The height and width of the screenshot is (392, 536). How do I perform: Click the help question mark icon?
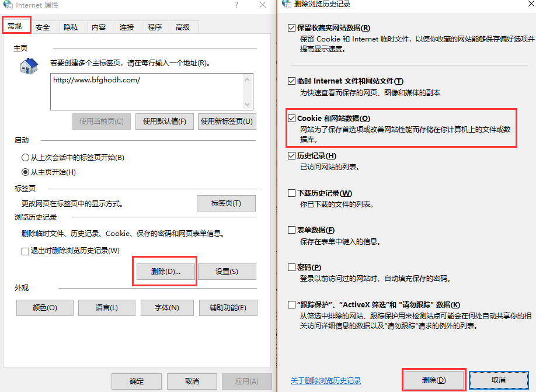[x=236, y=5]
